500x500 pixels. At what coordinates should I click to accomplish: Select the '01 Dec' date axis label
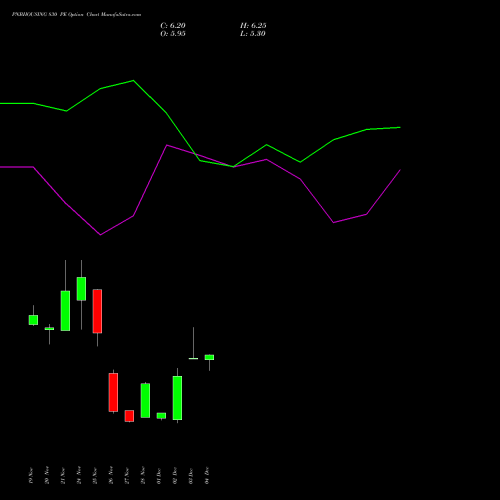159,475
